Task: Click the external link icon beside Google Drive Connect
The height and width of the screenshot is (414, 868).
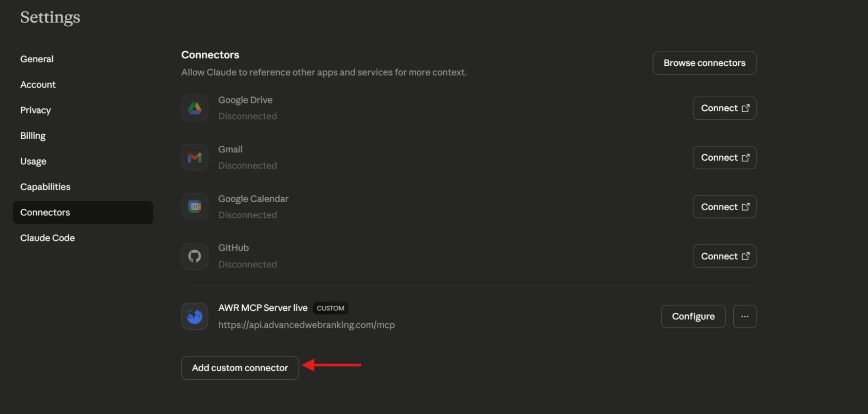Action: [x=746, y=108]
